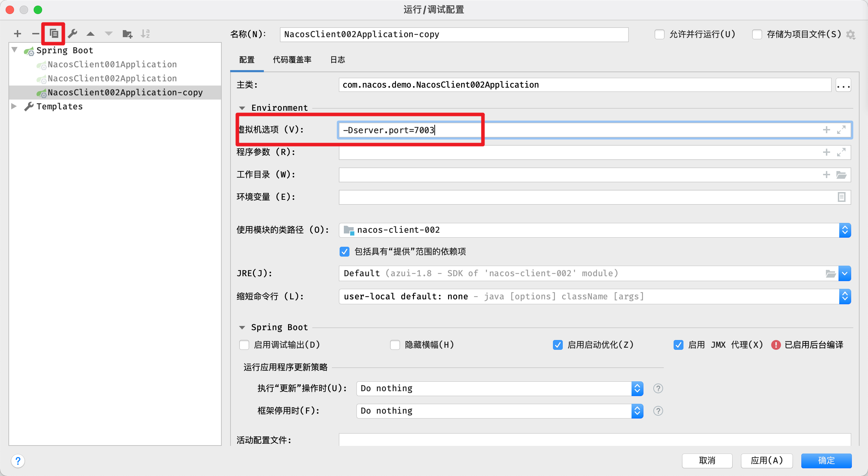
Task: Switch to the 日志 tab
Action: coord(338,60)
